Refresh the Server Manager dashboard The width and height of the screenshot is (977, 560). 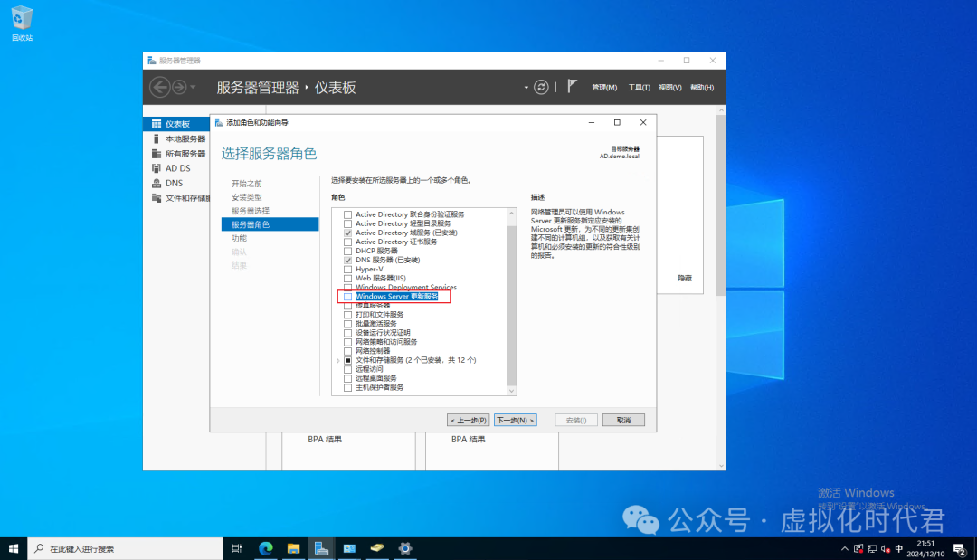[541, 87]
